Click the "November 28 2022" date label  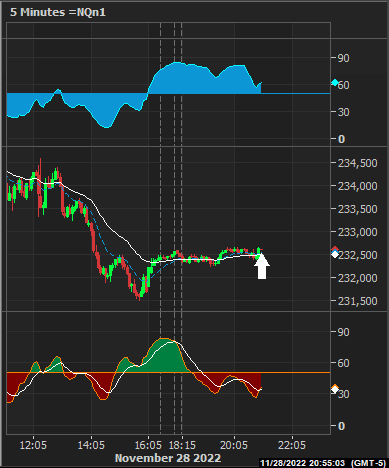pos(168,458)
